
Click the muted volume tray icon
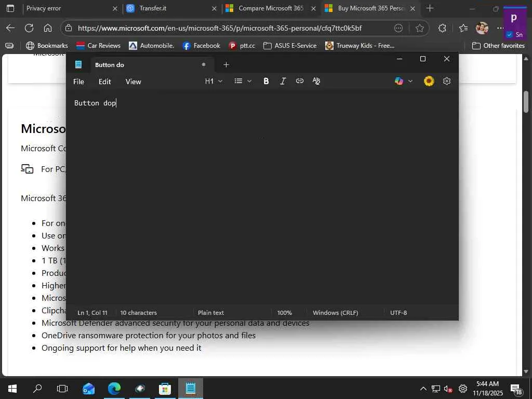(x=448, y=389)
